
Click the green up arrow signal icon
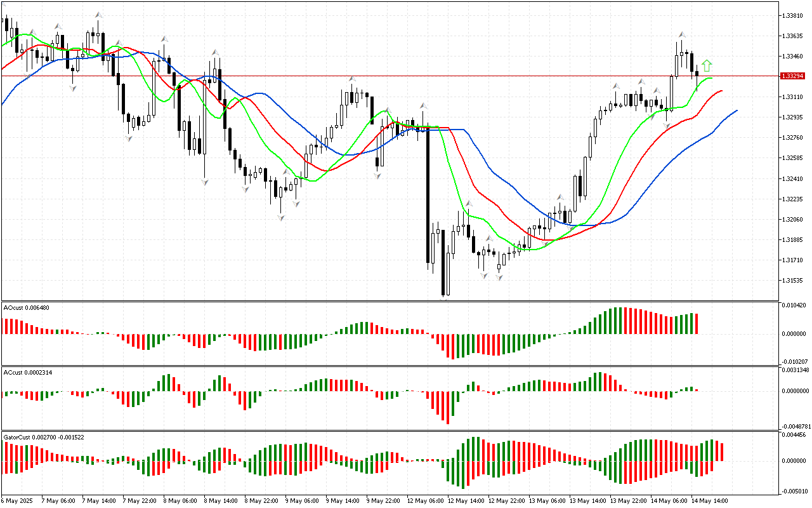(707, 65)
